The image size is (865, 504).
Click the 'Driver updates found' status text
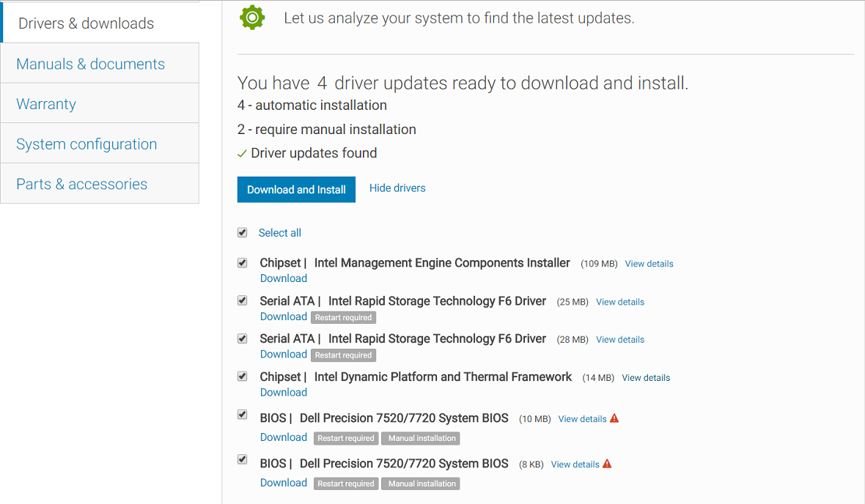[314, 153]
